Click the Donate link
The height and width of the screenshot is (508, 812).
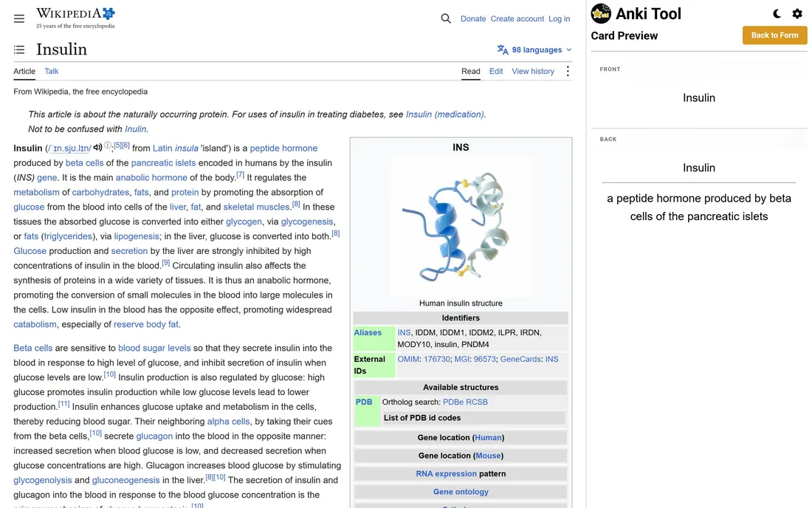473,18
